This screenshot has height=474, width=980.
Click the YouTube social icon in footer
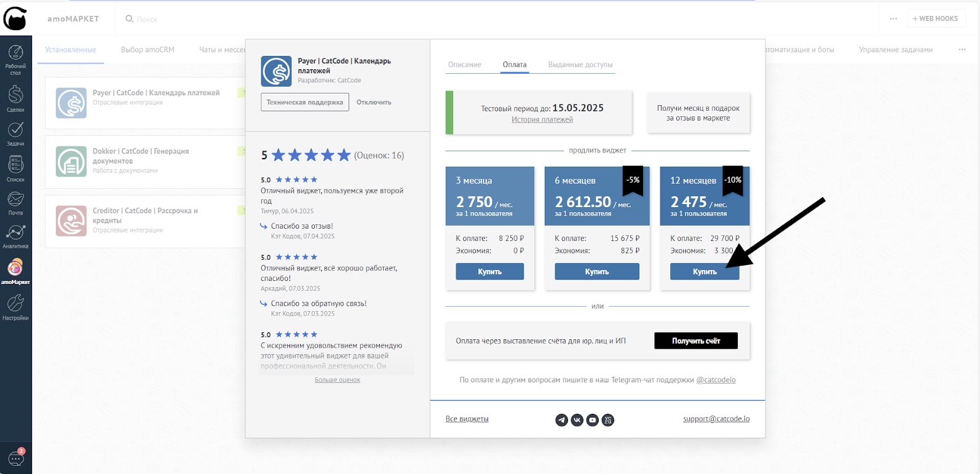click(x=592, y=420)
